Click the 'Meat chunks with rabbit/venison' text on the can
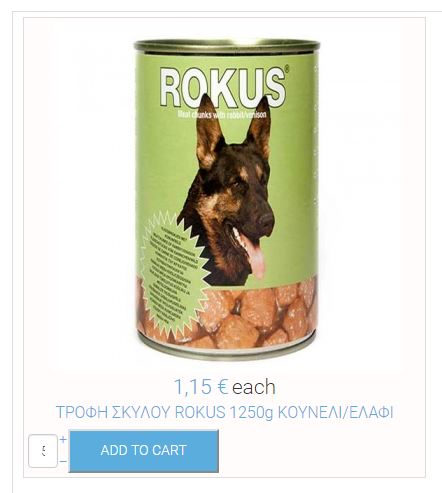The height and width of the screenshot is (493, 442). pos(222,115)
